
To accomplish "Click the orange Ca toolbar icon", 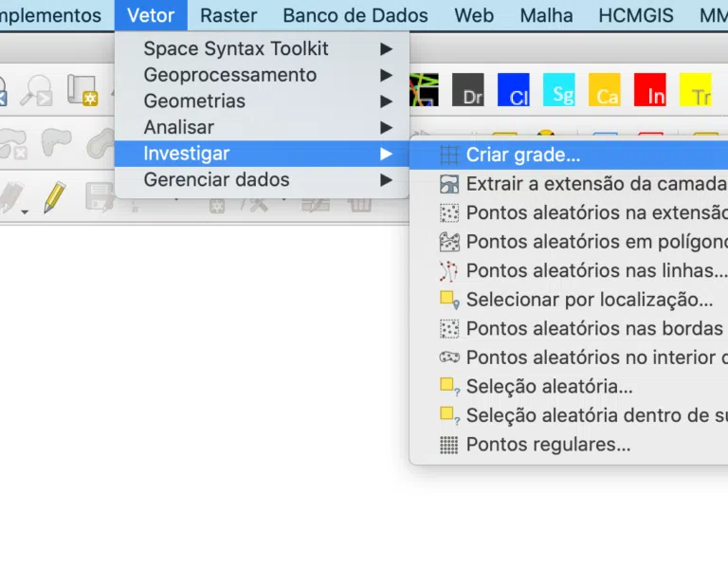I will tap(605, 90).
